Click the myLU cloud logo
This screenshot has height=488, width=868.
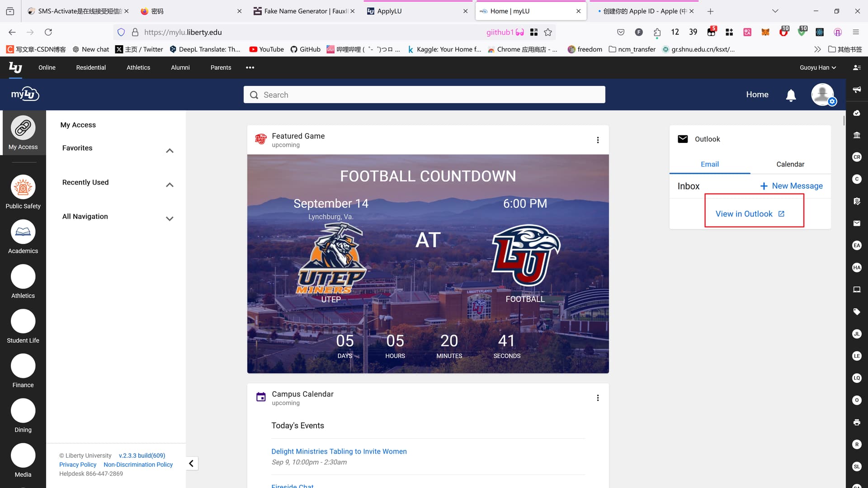25,94
